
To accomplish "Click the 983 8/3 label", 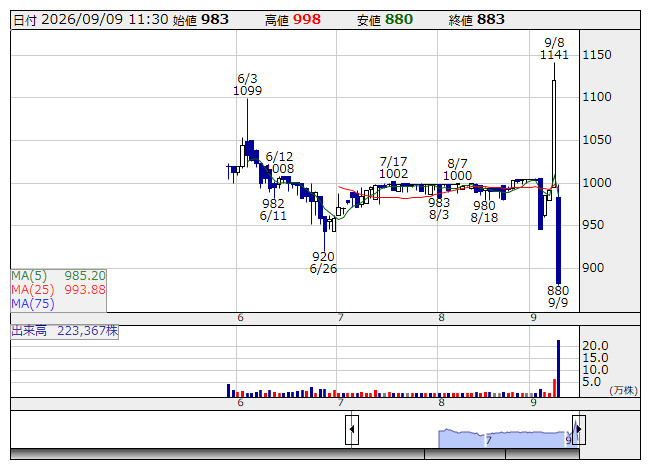I will (x=439, y=209).
